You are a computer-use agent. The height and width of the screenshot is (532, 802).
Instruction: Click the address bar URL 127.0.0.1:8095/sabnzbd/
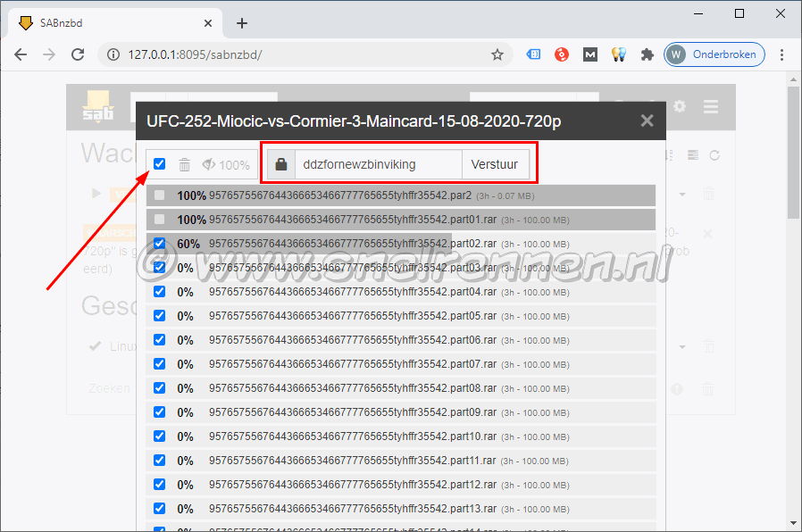(195, 54)
